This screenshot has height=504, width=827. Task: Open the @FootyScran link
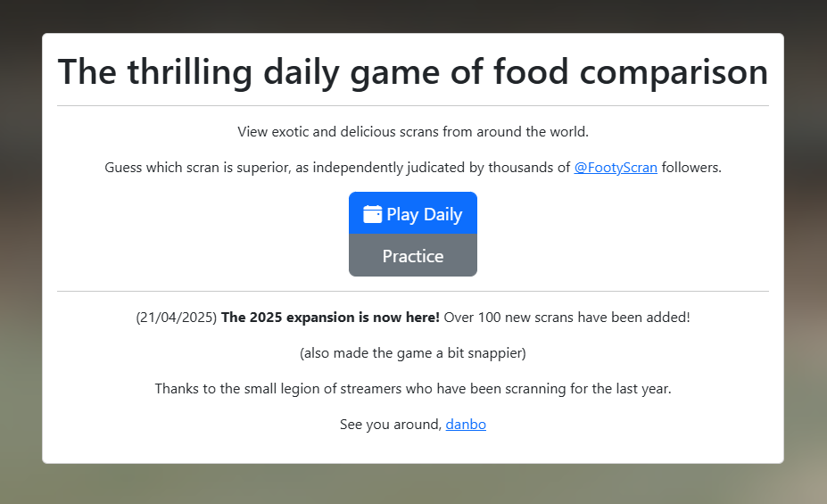(x=616, y=168)
